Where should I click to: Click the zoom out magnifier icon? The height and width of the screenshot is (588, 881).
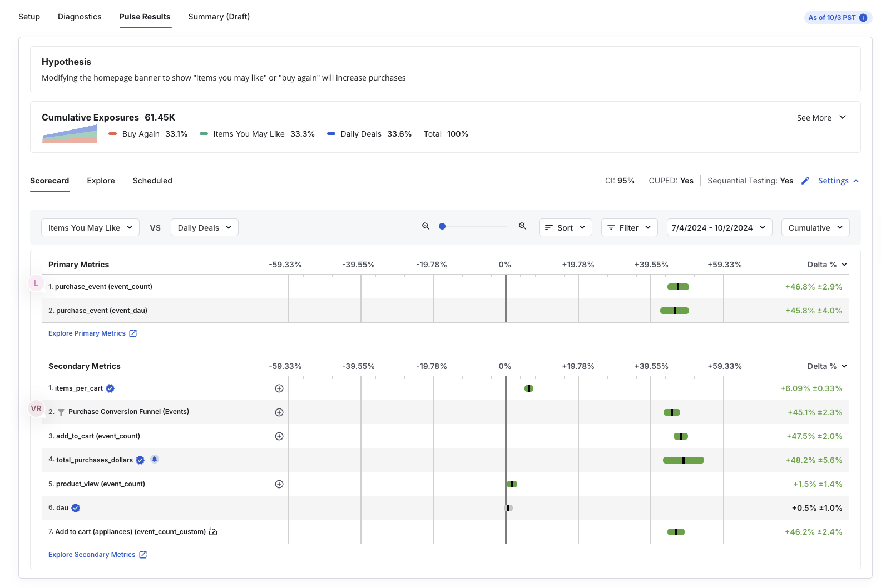coord(425,226)
